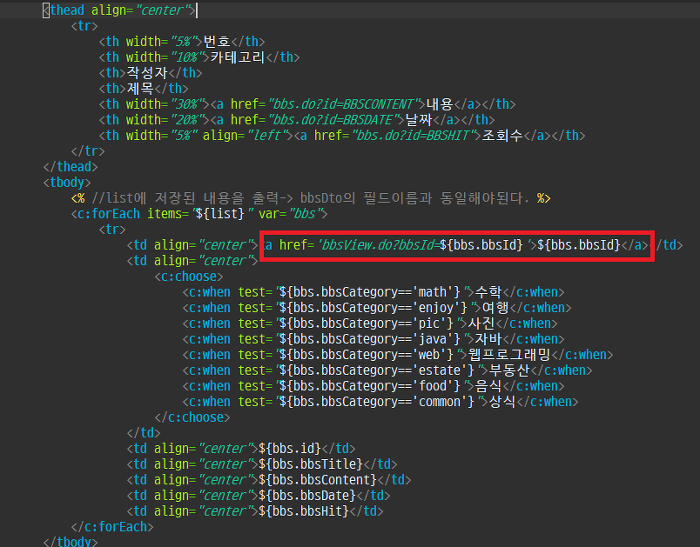700x547 pixels.
Task: Click the label 여행
Action: pyautogui.click(x=496, y=308)
